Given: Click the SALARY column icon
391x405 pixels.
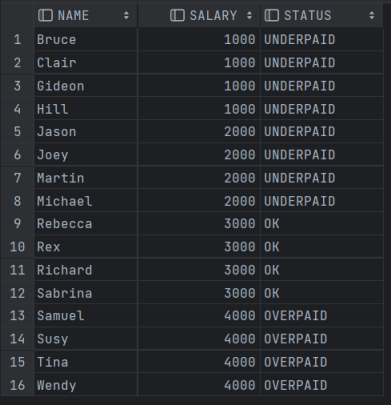Looking at the screenshot, I should [177, 15].
